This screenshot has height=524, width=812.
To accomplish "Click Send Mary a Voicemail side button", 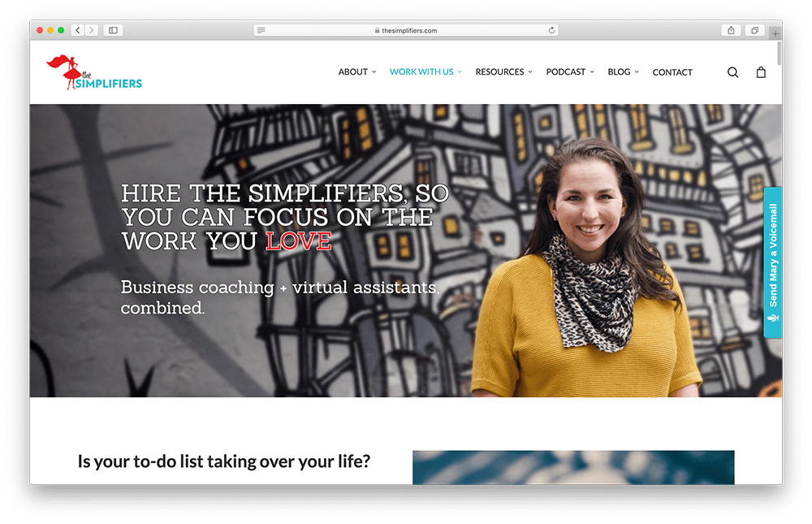I will click(x=773, y=262).
